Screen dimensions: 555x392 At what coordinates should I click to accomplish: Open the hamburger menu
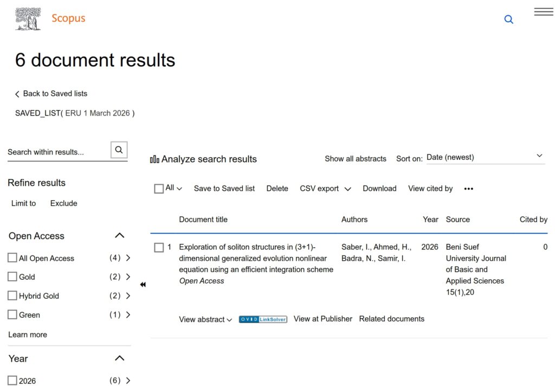(x=543, y=12)
